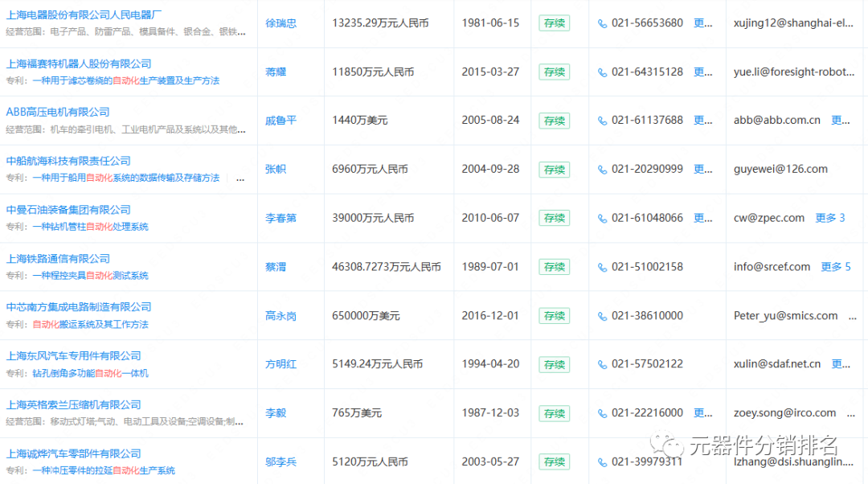This screenshot has height=484, width=868.
Task: Open company 上海英格索兰压缩机有限公司
Action: point(74,405)
